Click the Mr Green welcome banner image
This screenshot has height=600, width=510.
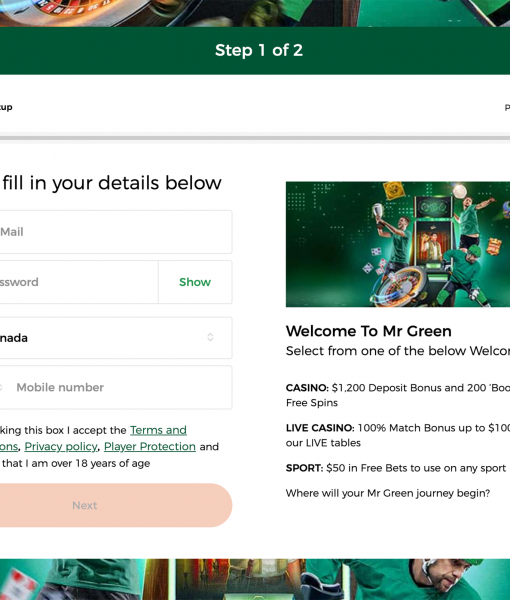pos(398,244)
